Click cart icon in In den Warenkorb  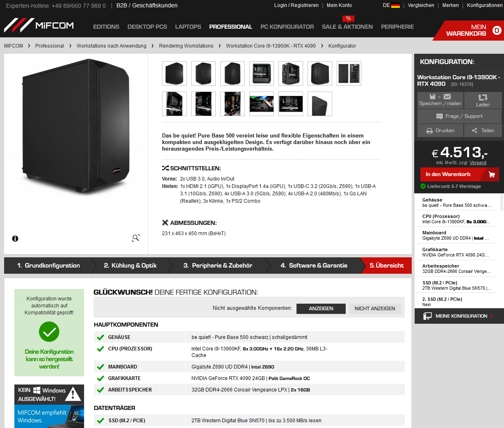pyautogui.click(x=492, y=174)
